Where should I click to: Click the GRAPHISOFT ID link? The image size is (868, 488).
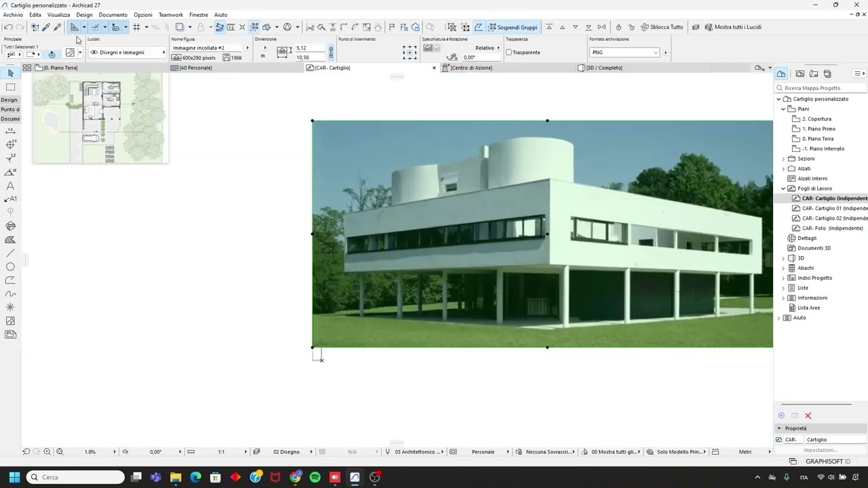827,461
